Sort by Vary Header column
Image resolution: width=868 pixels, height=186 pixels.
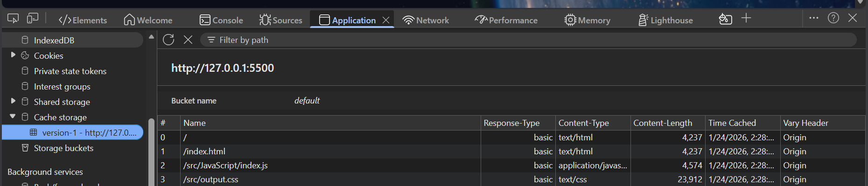823,123
